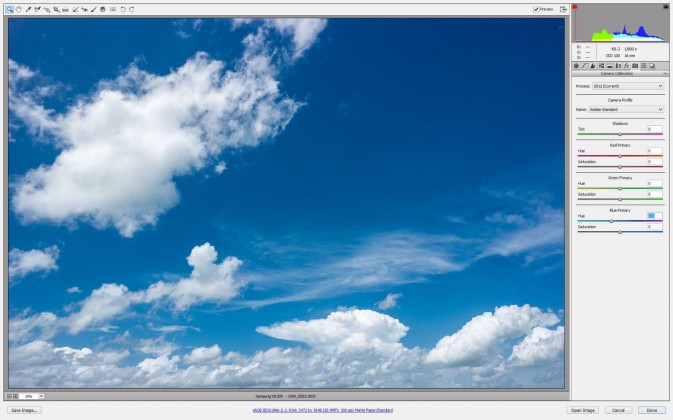This screenshot has height=420, width=673.
Task: Open the HSL / Grayscale panel tab
Action: pyautogui.click(x=601, y=66)
